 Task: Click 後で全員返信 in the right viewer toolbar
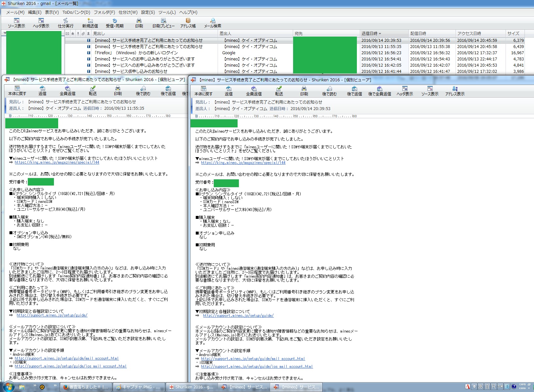(379, 91)
